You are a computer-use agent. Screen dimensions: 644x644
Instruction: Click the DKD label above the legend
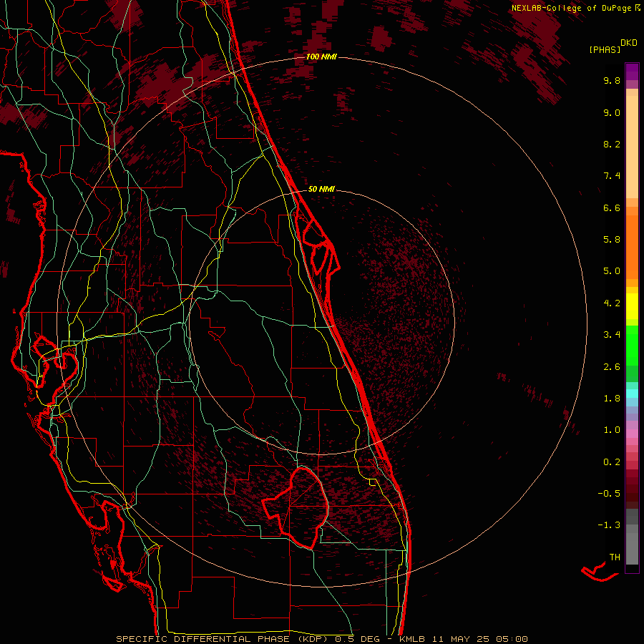pos(629,43)
